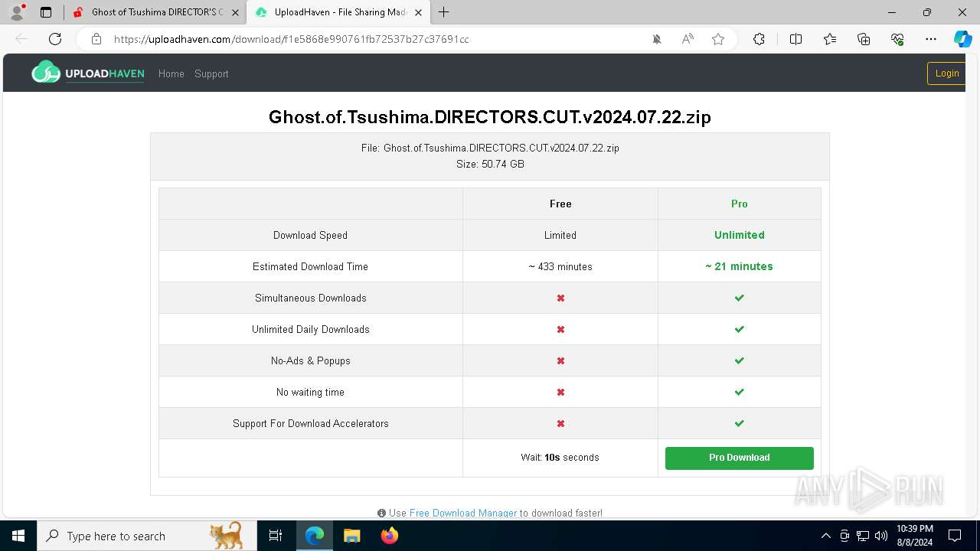Click the UploadHaven logo
980x551 pixels.
pos(88,73)
